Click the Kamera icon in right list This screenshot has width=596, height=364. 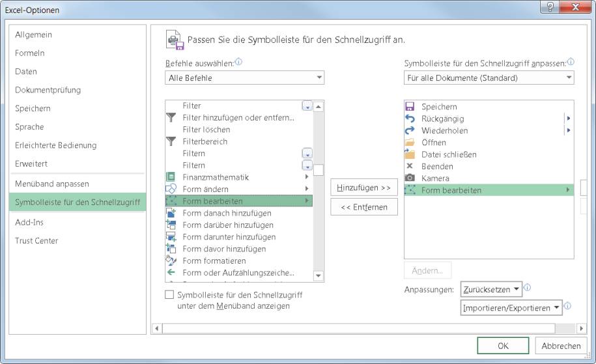click(410, 178)
